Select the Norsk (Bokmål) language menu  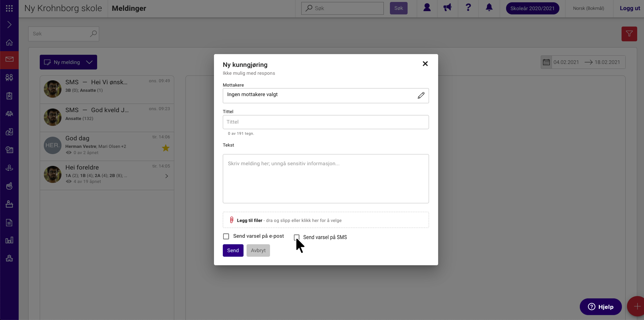pos(588,8)
